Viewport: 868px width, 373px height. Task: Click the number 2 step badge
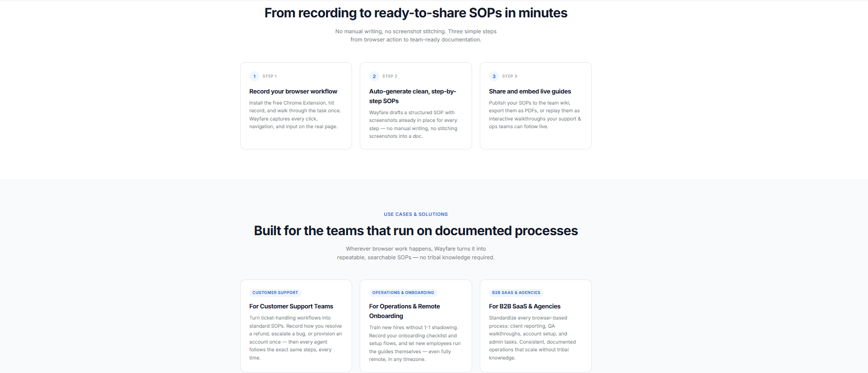point(374,76)
